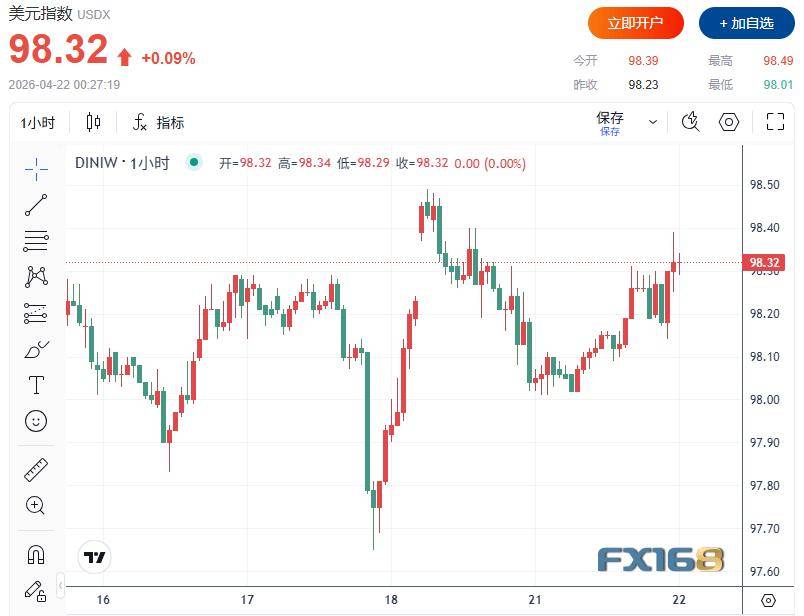
Task: Select the ruler measure tool
Action: tap(36, 469)
